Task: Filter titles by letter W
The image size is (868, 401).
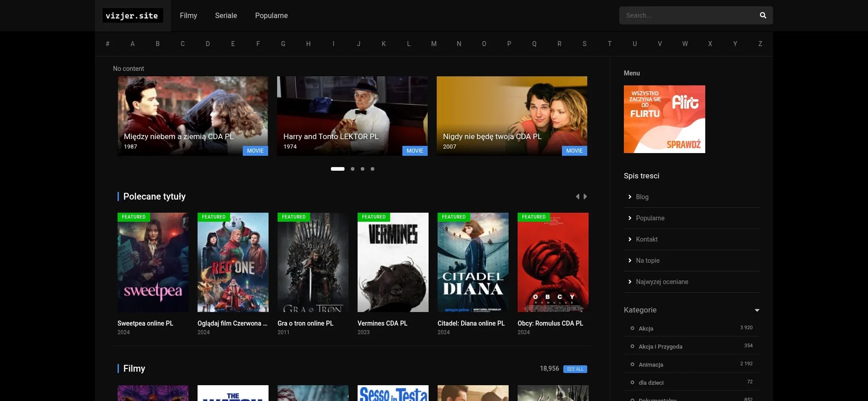Action: 685,44
